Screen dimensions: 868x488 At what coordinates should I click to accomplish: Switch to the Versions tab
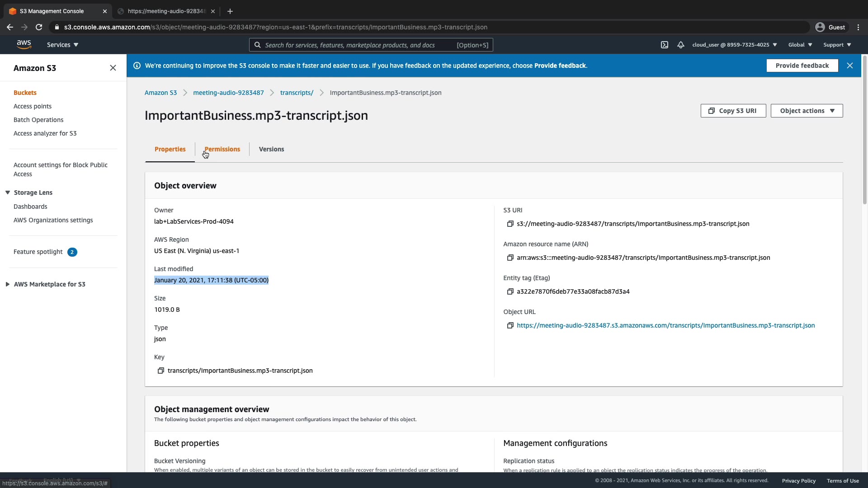tap(271, 149)
